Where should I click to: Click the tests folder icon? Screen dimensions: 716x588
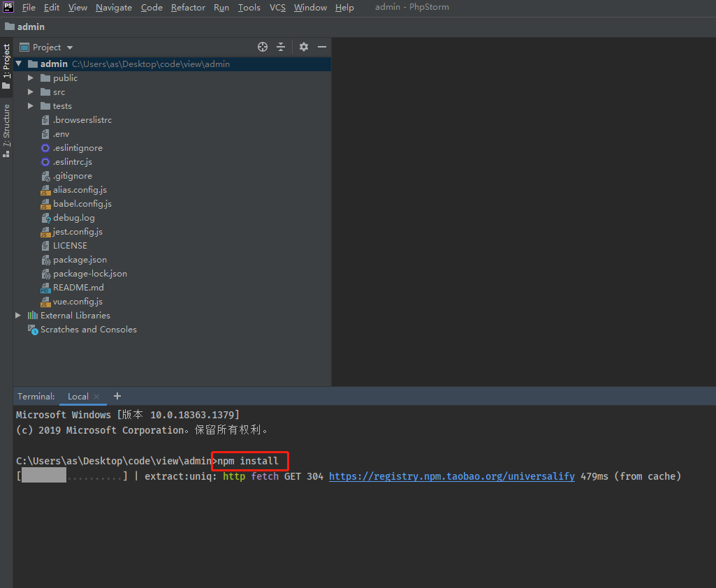click(x=45, y=106)
